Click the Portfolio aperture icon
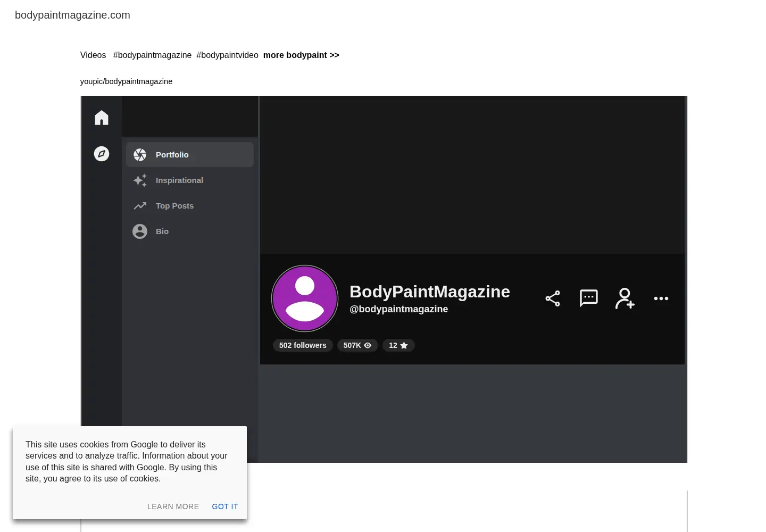The width and height of the screenshot is (766, 532). coord(140,155)
